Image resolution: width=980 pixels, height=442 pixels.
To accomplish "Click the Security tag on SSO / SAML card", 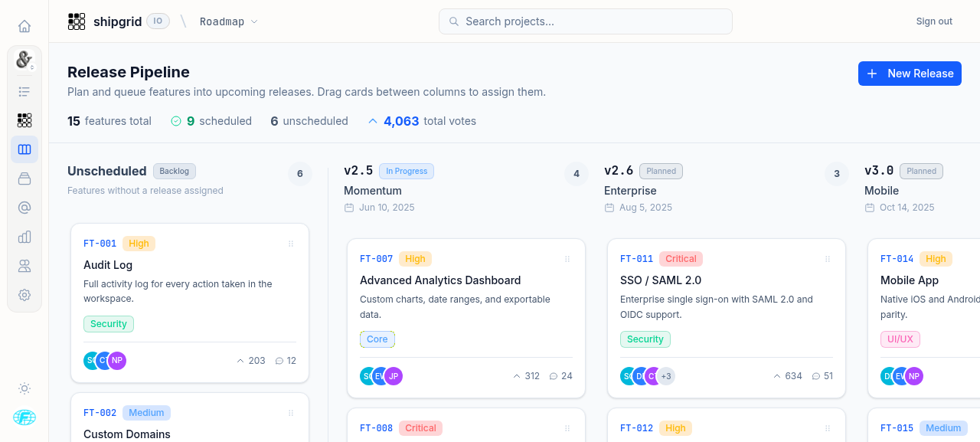I will [x=645, y=339].
